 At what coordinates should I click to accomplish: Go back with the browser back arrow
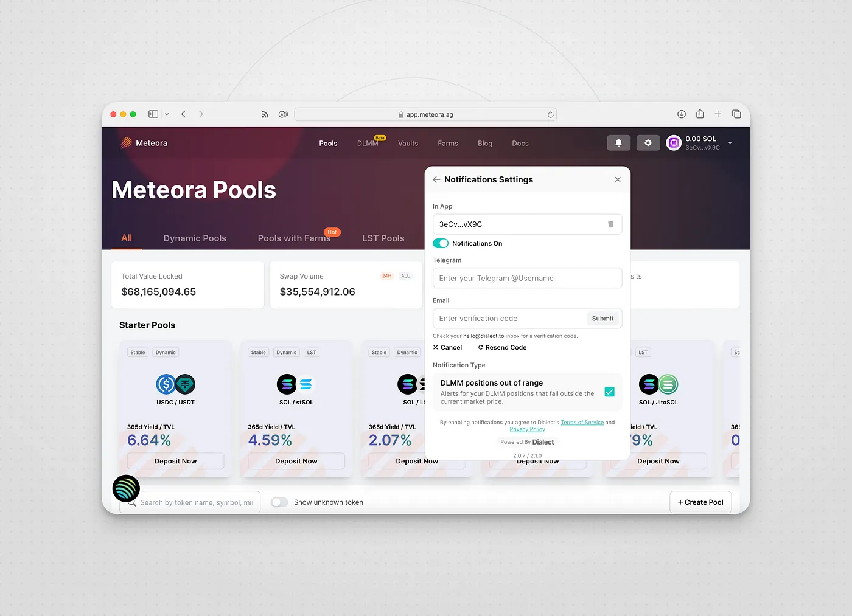(x=183, y=114)
